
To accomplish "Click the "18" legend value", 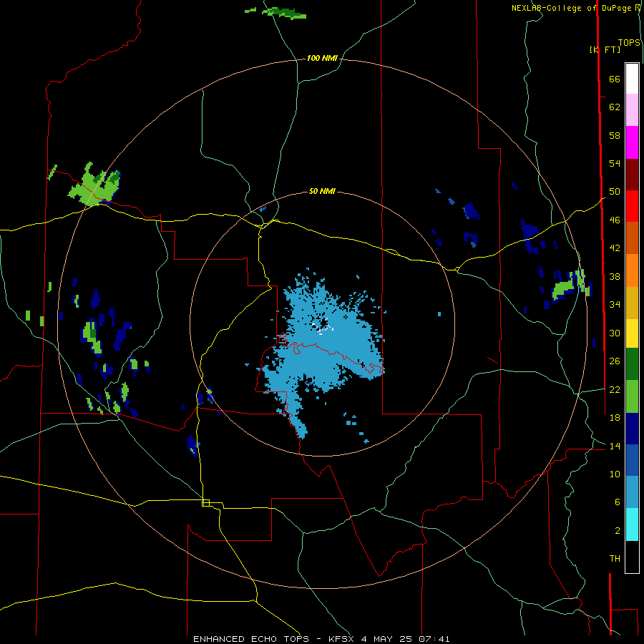I will pyautogui.click(x=615, y=418).
